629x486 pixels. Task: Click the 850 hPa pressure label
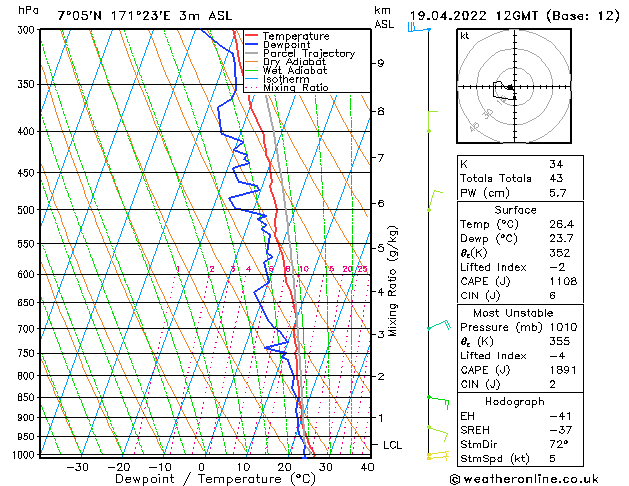[x=28, y=397]
